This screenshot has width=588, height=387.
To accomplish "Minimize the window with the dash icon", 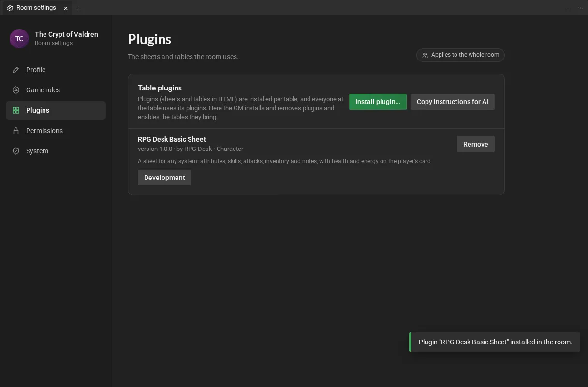I will pyautogui.click(x=568, y=8).
